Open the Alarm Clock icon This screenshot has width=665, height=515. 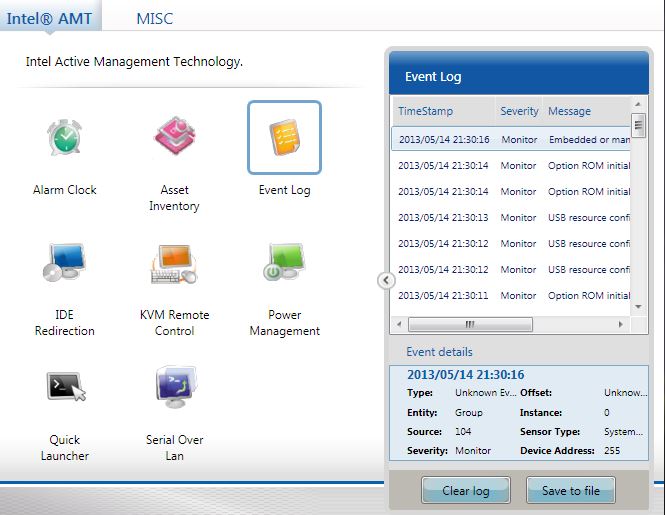[64, 137]
